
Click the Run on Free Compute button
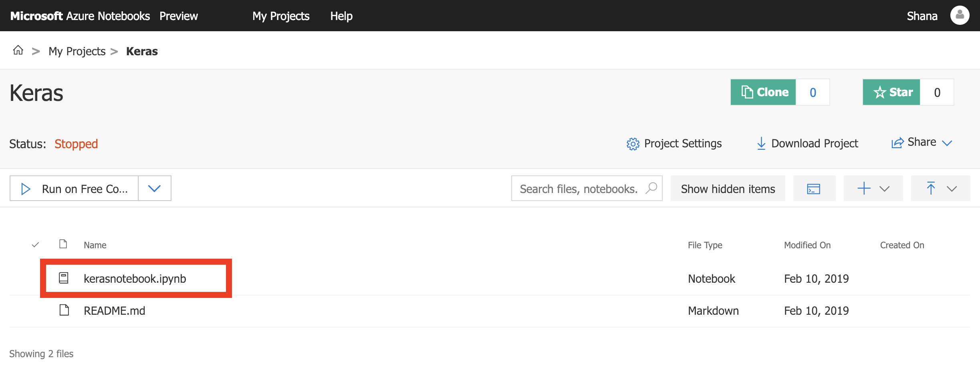coord(74,188)
